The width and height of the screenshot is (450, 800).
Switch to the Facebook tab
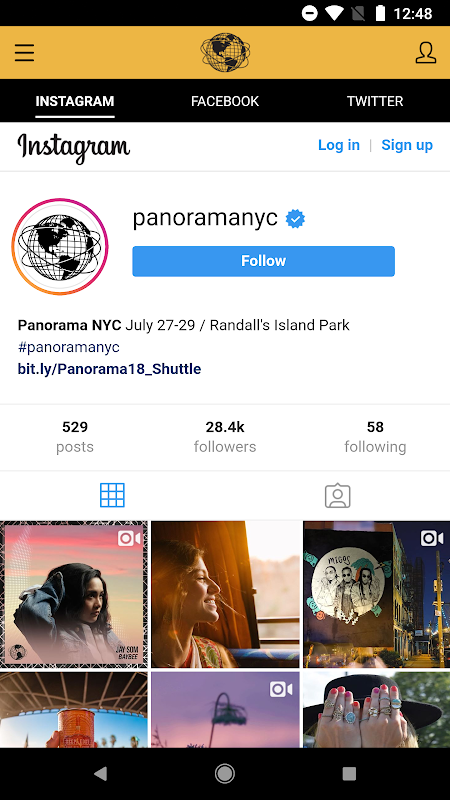click(225, 101)
